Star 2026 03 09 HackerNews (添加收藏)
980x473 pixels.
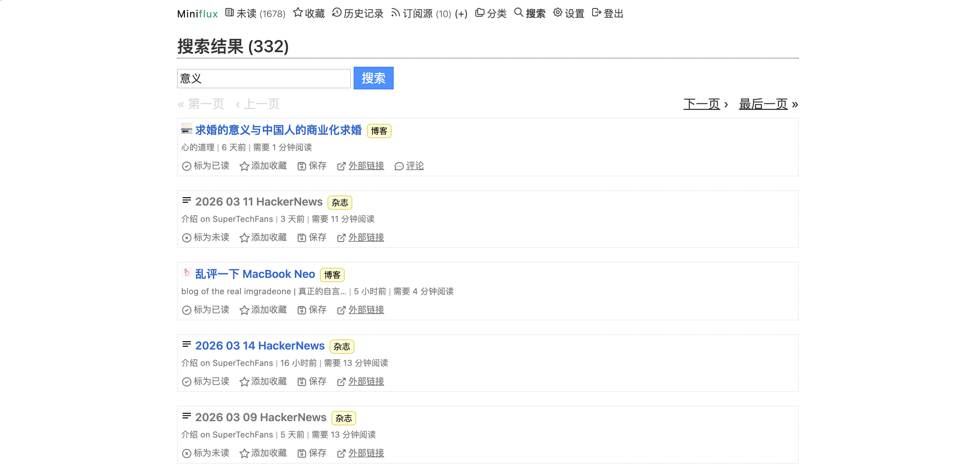coord(263,453)
